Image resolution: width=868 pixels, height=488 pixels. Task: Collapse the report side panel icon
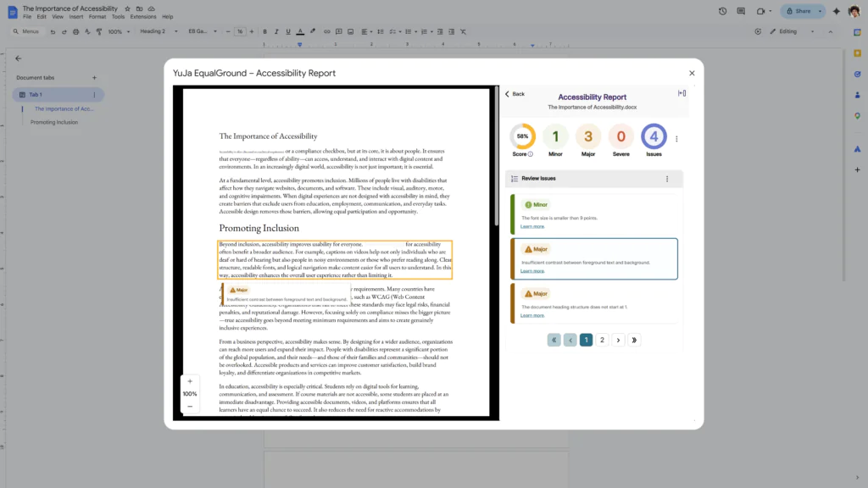[x=682, y=93]
